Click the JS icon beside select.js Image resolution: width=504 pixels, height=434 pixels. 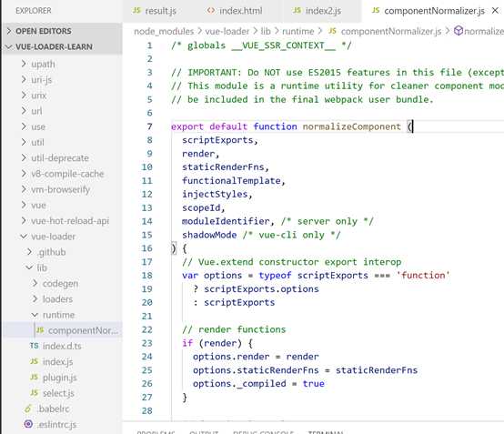[35, 392]
